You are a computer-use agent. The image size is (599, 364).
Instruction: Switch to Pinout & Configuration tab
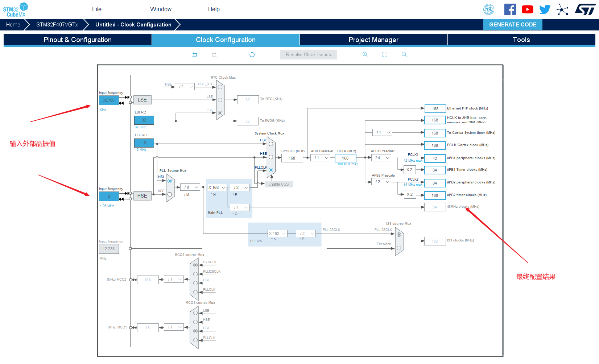click(x=78, y=40)
